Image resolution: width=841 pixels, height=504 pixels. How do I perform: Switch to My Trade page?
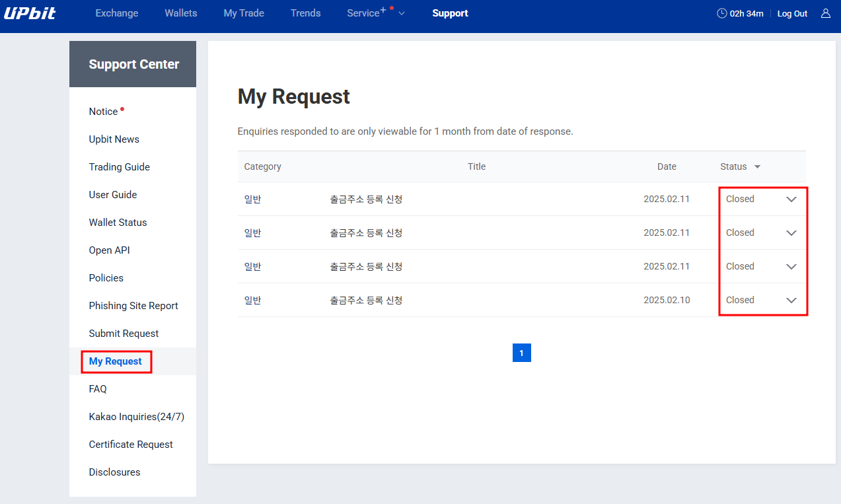pos(244,13)
